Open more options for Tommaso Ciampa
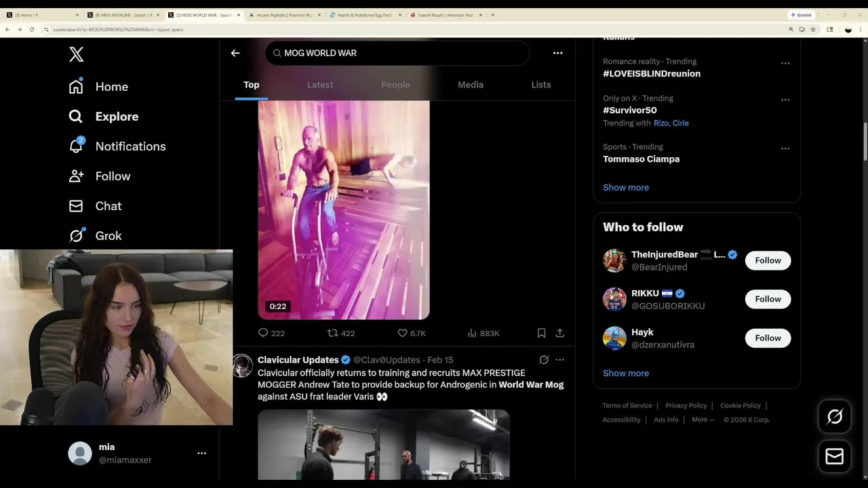The image size is (868, 488). 785,148
